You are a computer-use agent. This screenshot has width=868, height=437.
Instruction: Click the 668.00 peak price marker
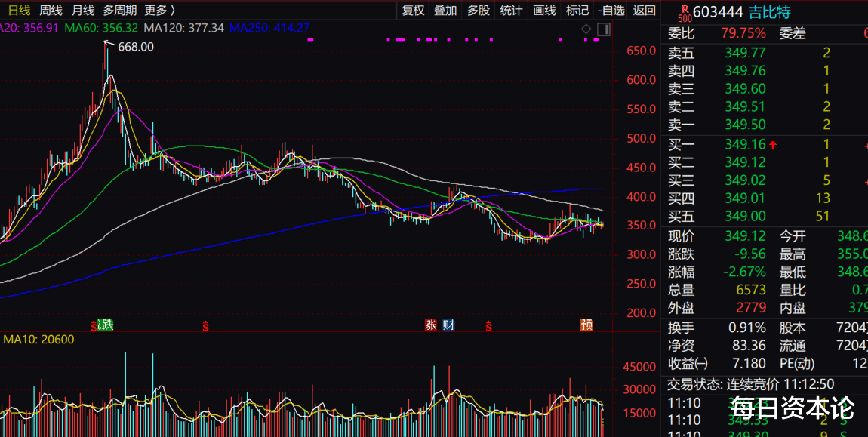coord(128,47)
